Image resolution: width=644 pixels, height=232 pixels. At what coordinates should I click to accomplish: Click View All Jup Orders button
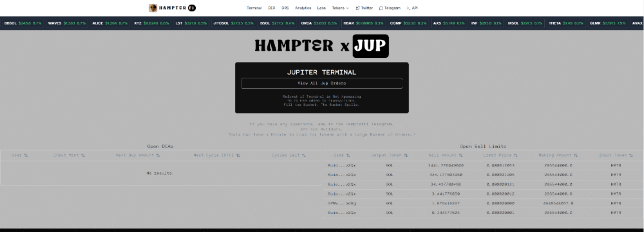pos(321,83)
